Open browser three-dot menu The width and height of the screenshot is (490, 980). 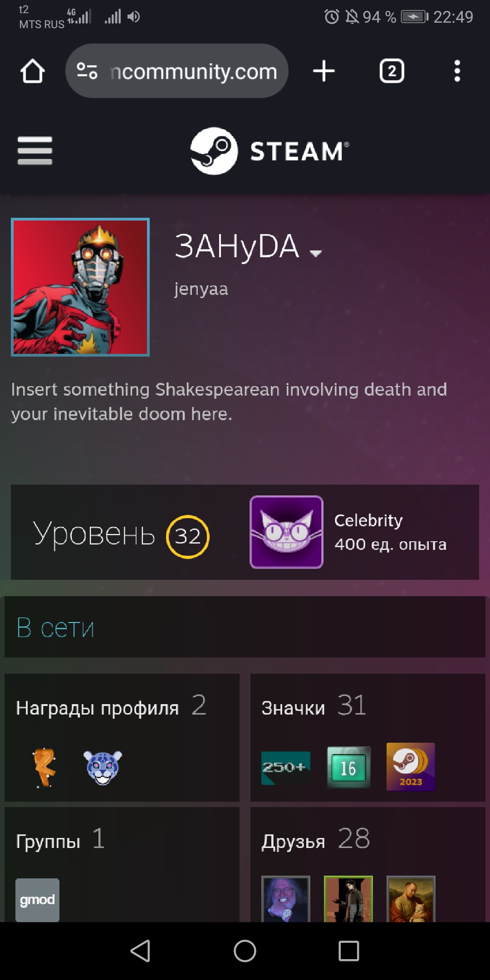point(457,71)
